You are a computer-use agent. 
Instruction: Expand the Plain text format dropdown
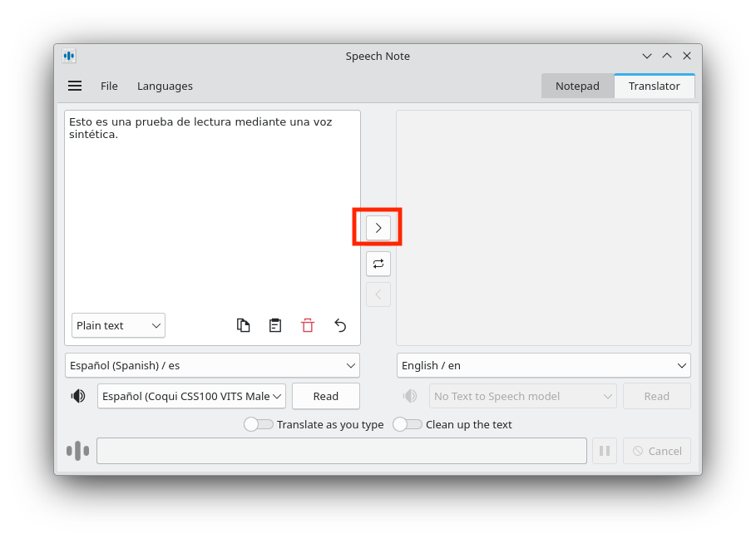(x=118, y=325)
